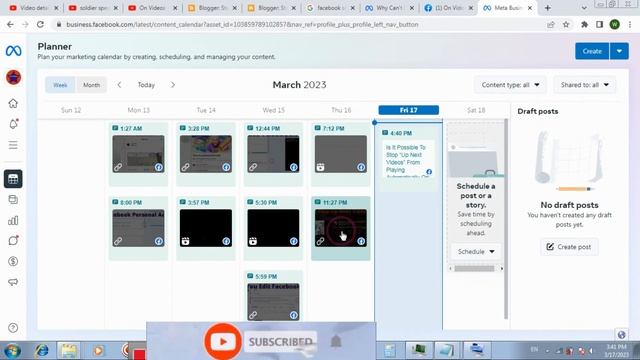
Task: Bookmark this page with star icon
Action: click(566, 24)
